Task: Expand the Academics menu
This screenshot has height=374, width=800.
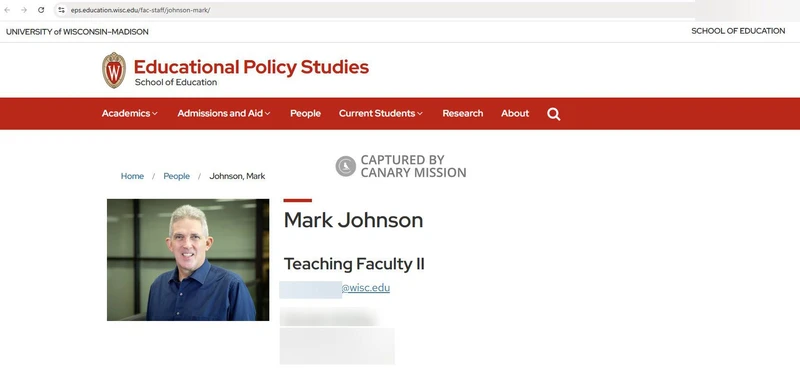Action: (130, 113)
